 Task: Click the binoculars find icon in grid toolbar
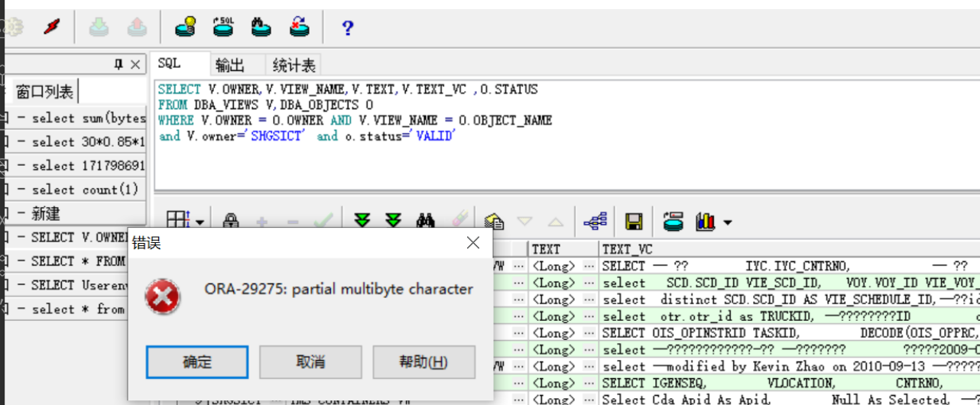tap(426, 222)
